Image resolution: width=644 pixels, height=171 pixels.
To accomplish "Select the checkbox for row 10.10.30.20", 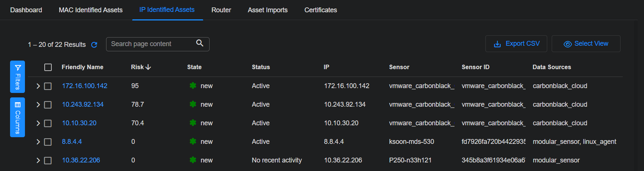I will pyautogui.click(x=48, y=123).
